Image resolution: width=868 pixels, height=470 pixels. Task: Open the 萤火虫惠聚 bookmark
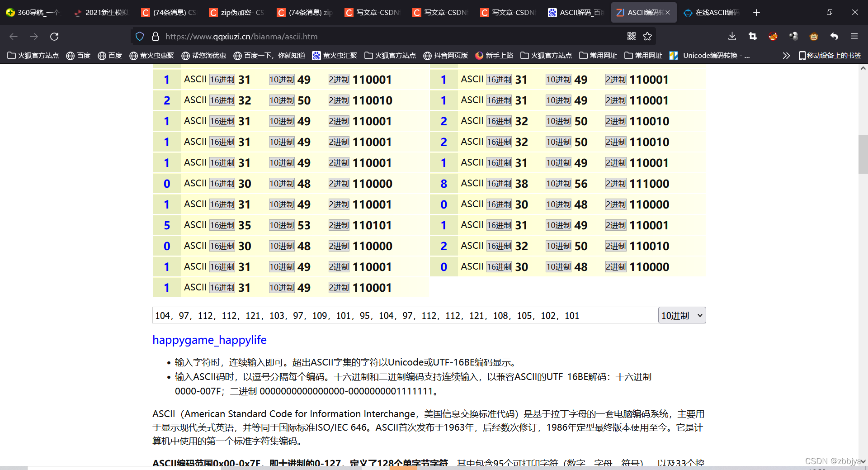(152, 55)
